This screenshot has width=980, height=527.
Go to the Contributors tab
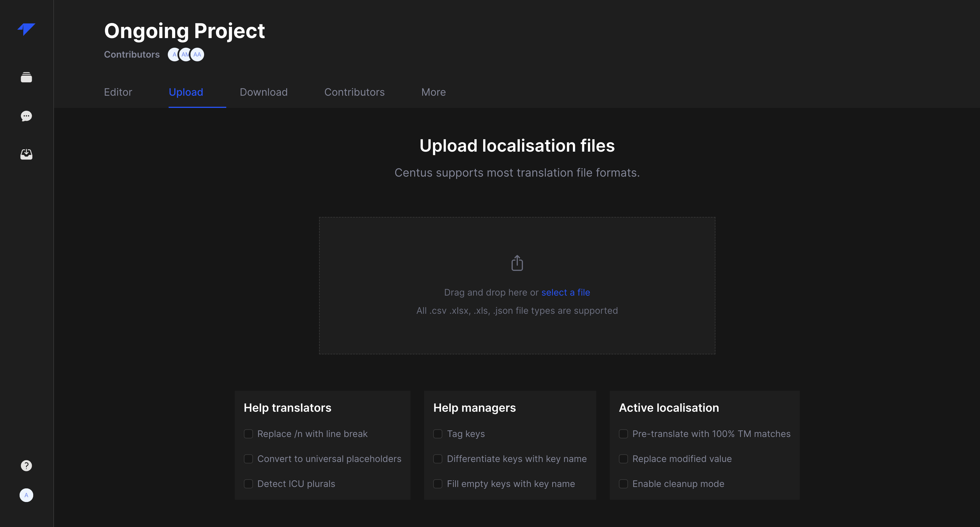point(354,92)
